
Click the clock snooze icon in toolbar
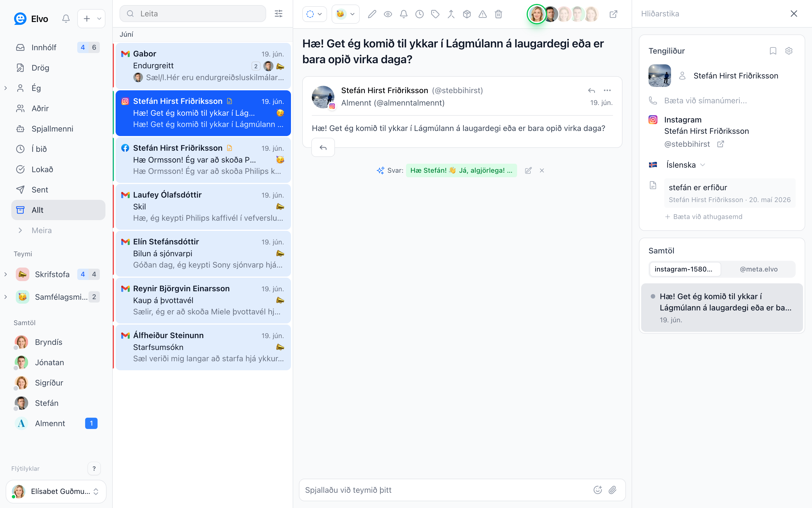(x=420, y=14)
